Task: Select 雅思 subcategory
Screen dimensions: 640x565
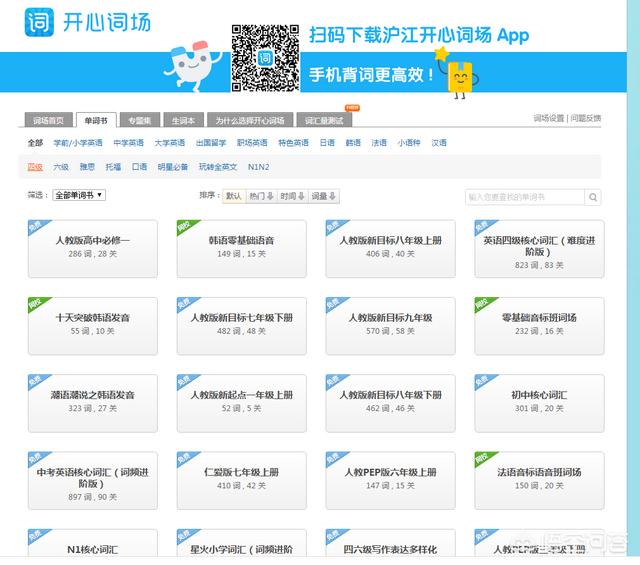Action: (x=87, y=167)
